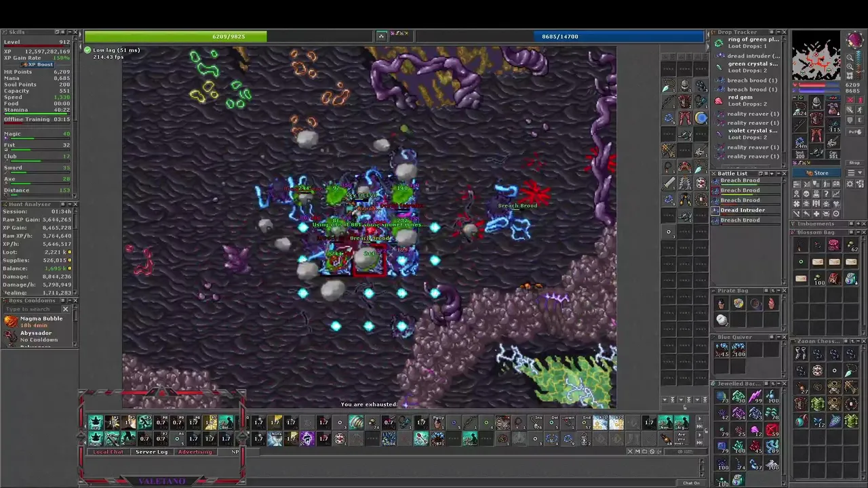Center the minimap button
Image resolution: width=868 pixels, height=488 pixels.
(850, 76)
